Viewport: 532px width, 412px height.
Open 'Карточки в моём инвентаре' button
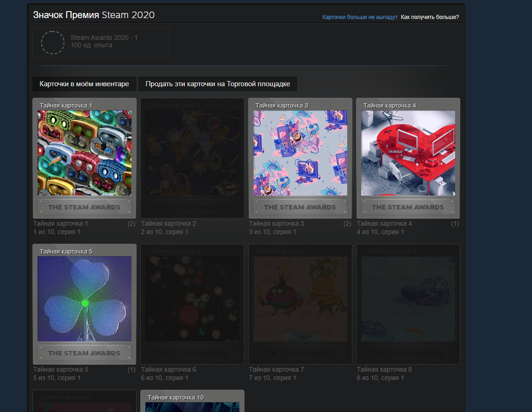click(84, 84)
